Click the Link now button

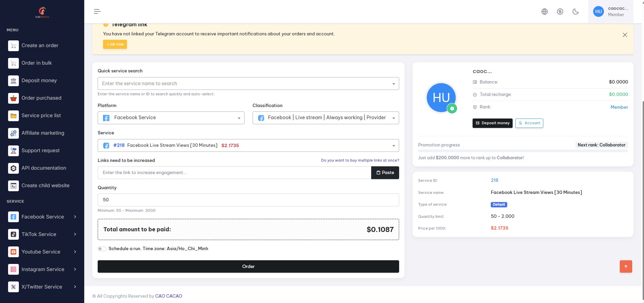(x=115, y=44)
